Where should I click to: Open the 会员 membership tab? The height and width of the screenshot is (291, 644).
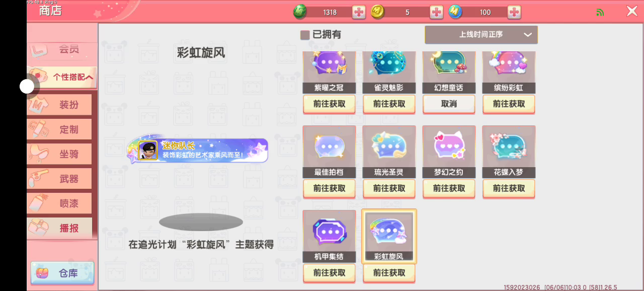pos(62,49)
